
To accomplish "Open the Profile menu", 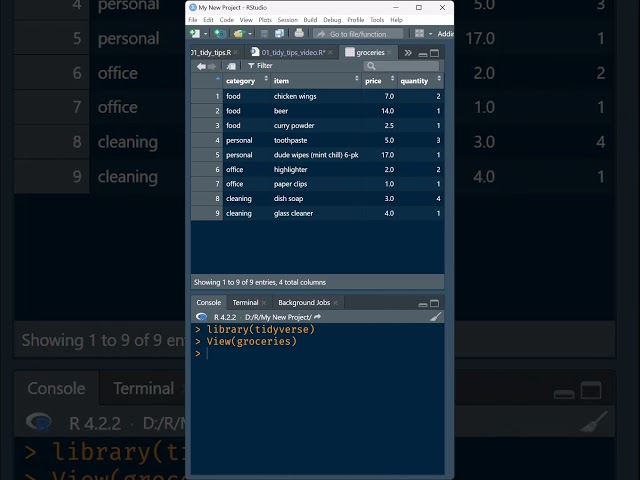I will [356, 20].
